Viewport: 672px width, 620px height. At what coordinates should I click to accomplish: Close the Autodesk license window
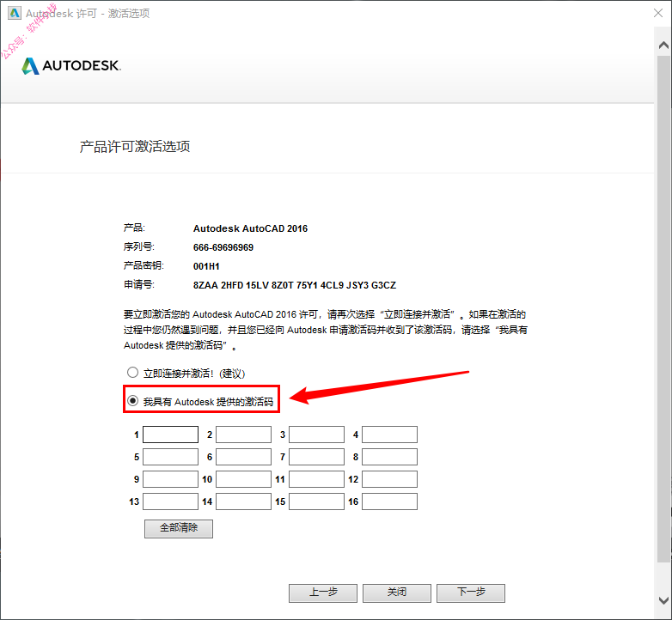(658, 13)
